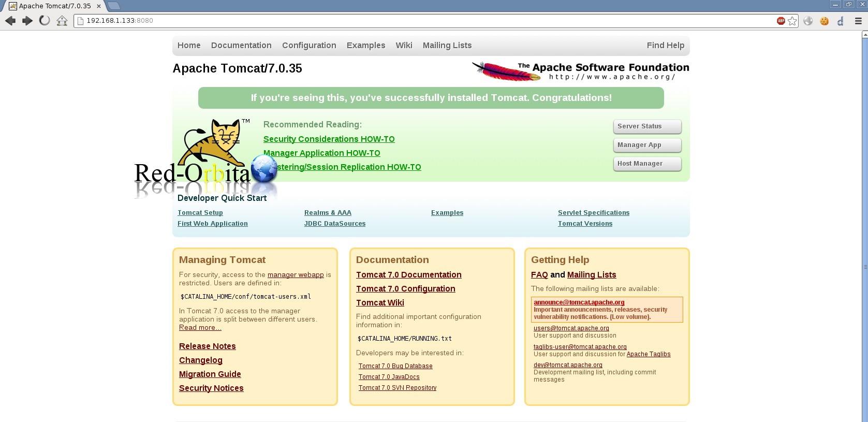The height and width of the screenshot is (422, 868).
Task: Open the Release Notes link
Action: [x=207, y=346]
